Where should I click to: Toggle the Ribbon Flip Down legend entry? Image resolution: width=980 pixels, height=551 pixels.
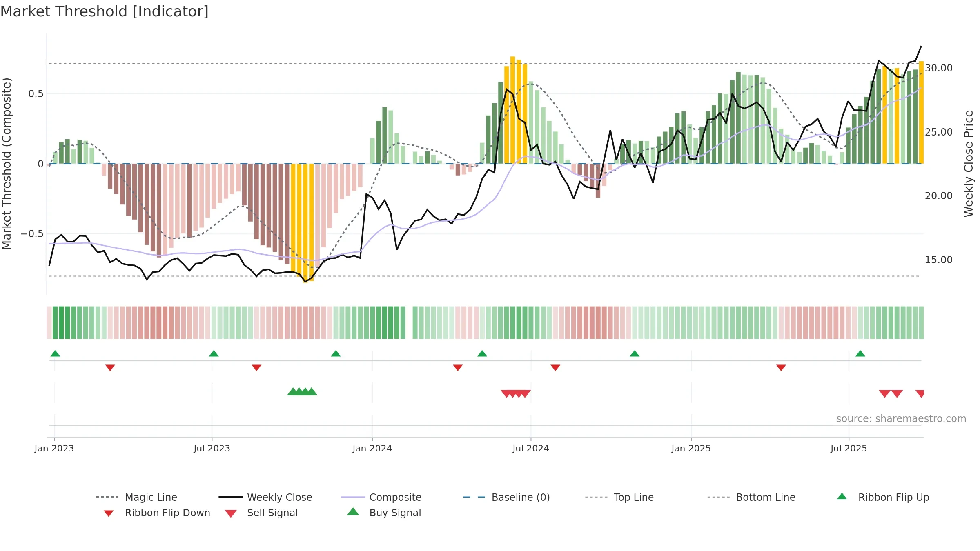pos(156,513)
